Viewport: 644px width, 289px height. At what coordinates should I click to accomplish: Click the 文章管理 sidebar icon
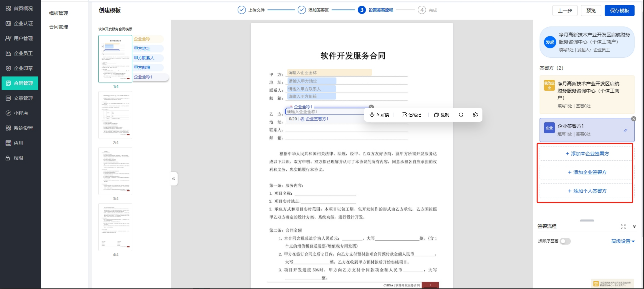pyautogui.click(x=8, y=98)
